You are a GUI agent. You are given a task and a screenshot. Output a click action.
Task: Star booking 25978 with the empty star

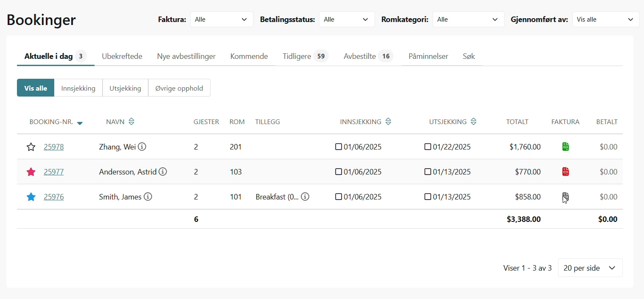(x=31, y=147)
